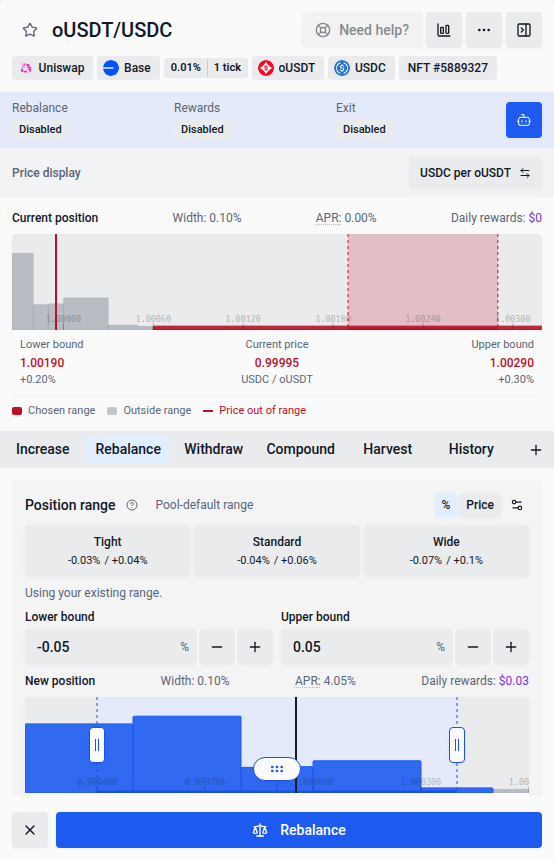The image size is (554, 860).
Task: Open range settings sliders icon
Action: 517,505
